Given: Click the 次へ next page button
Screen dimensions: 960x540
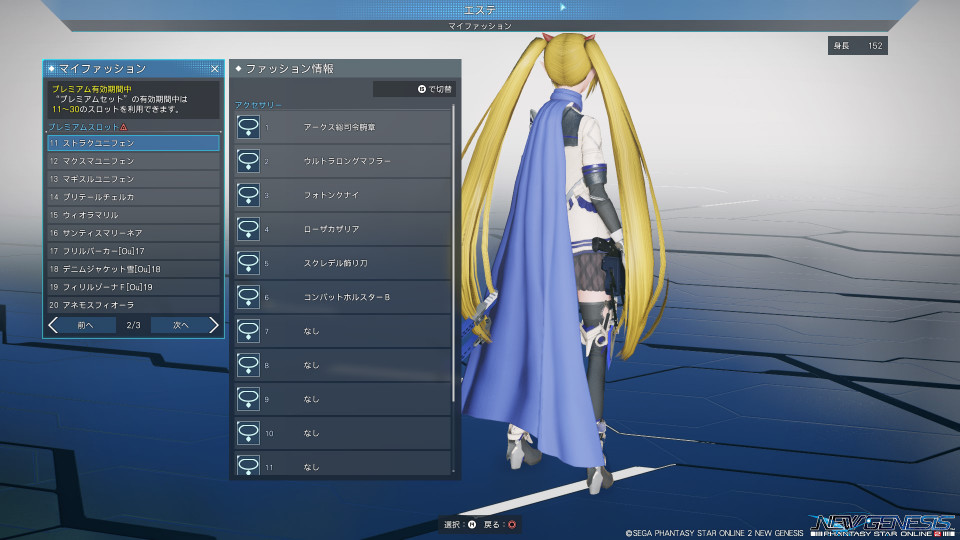Looking at the screenshot, I should (181, 325).
